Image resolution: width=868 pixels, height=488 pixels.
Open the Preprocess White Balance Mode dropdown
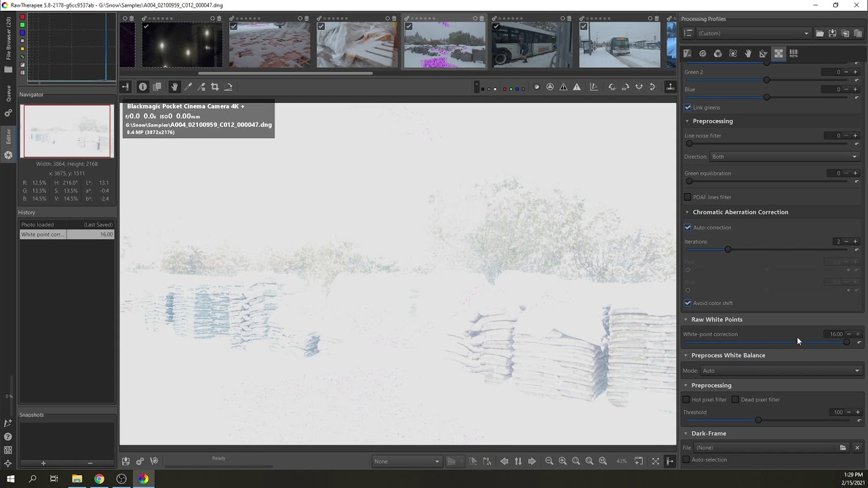click(781, 371)
